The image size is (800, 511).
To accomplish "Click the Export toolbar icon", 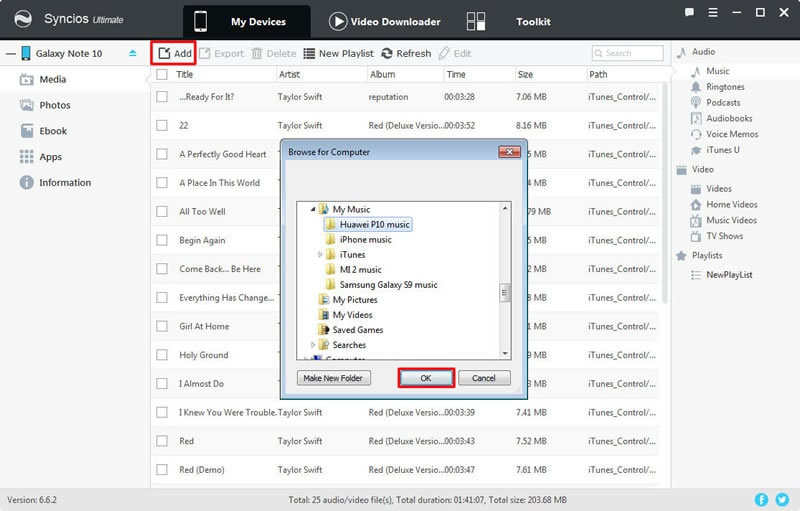I will [205, 53].
